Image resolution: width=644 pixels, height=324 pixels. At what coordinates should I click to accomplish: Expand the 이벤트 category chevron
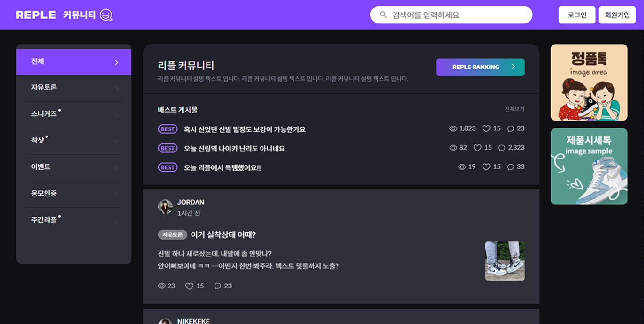point(116,168)
